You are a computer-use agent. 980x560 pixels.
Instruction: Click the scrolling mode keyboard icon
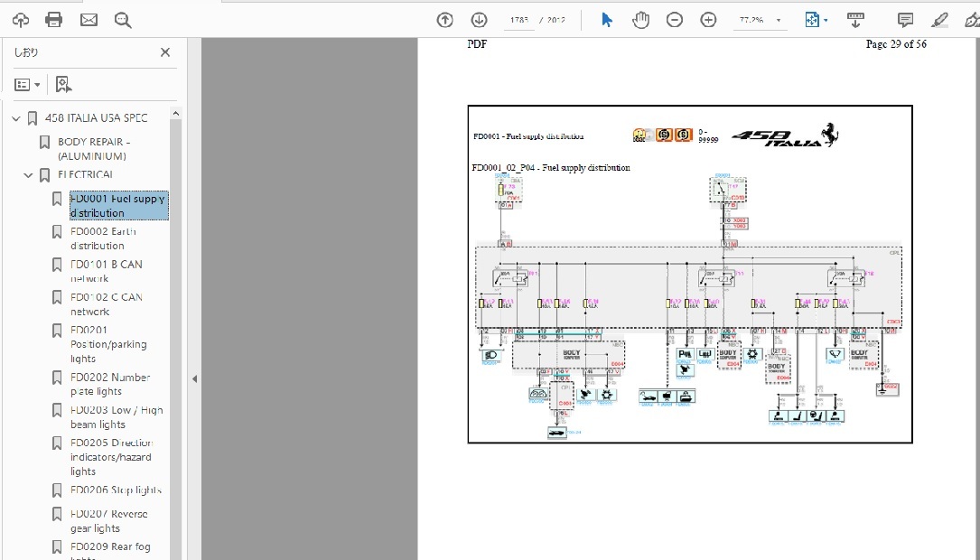(x=855, y=20)
